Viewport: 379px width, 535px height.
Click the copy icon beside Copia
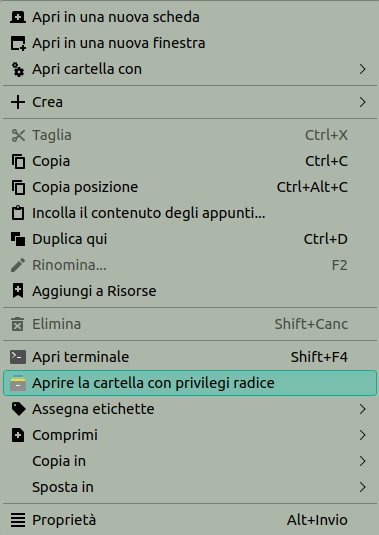coord(18,161)
